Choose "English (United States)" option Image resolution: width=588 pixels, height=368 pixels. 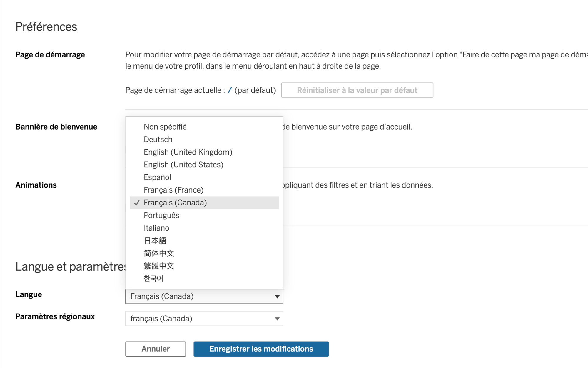tap(183, 164)
